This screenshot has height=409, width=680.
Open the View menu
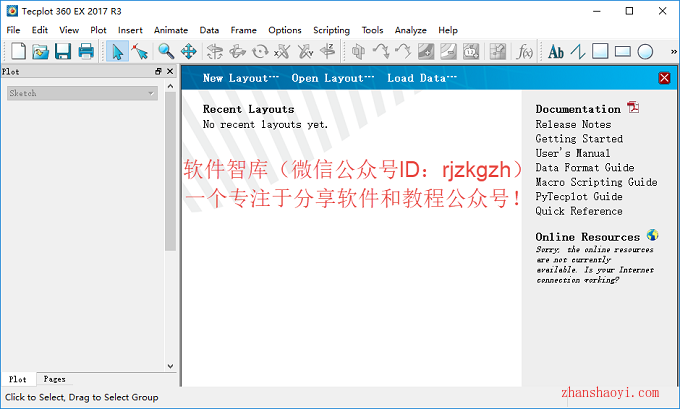coord(69,30)
